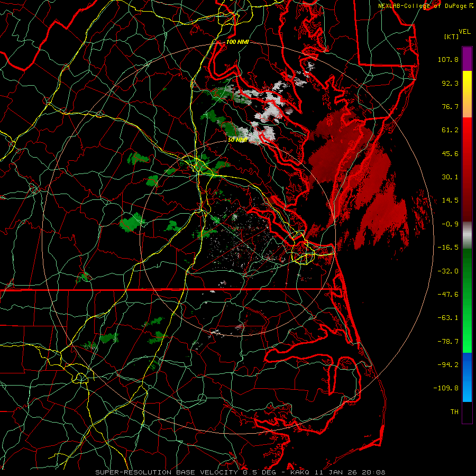476x476 pixels.
Task: Click the 30.1 velocity scale value
Action: 450,177
